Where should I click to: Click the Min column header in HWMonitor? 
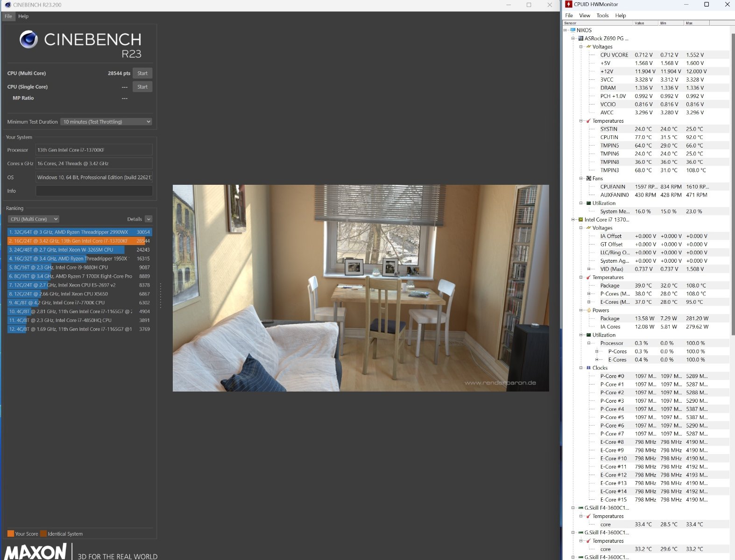pyautogui.click(x=671, y=23)
